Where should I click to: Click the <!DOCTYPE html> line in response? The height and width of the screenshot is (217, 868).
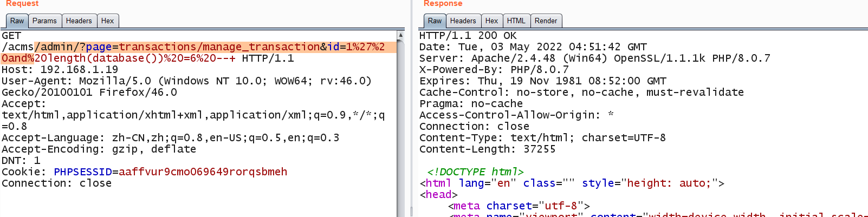click(476, 172)
